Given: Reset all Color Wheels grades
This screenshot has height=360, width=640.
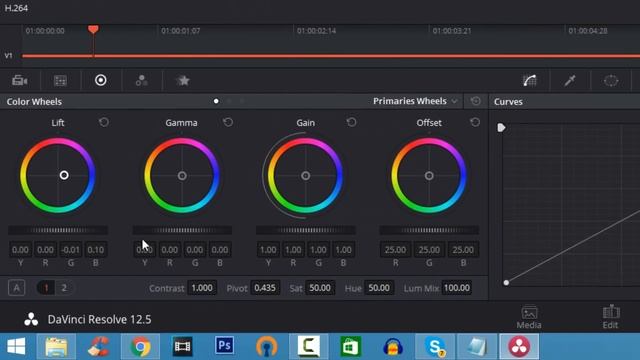Looking at the screenshot, I should (476, 101).
